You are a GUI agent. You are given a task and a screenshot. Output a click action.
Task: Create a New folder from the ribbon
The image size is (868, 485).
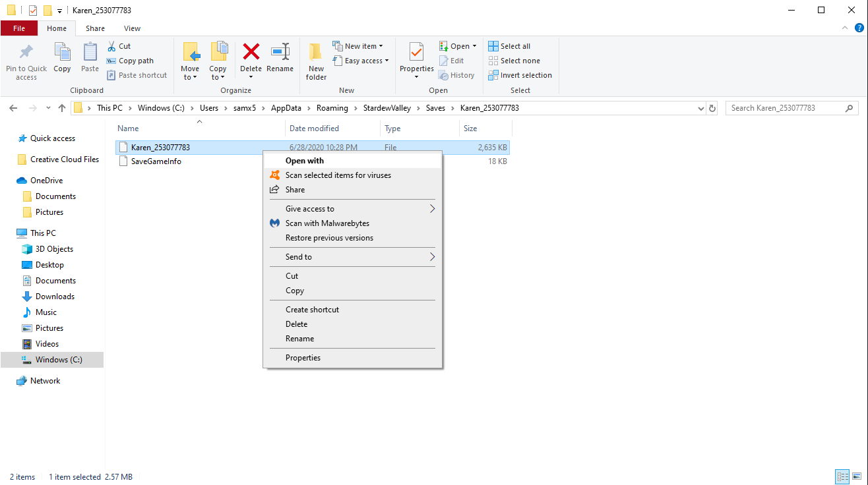click(316, 61)
